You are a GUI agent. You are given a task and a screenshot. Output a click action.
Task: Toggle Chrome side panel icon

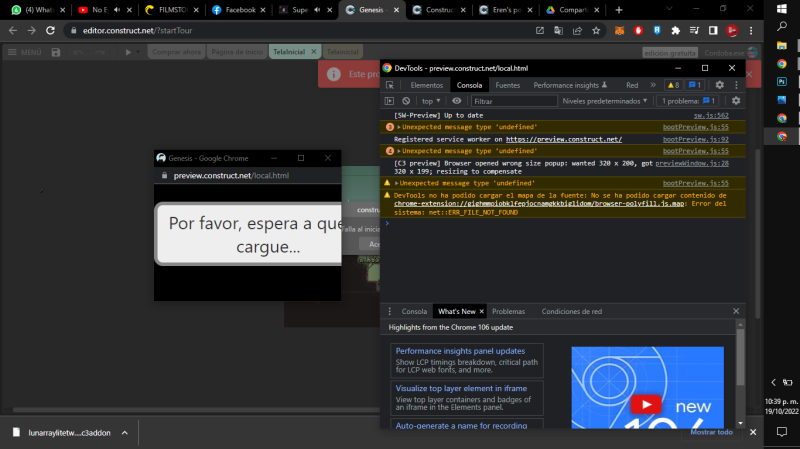tap(713, 31)
